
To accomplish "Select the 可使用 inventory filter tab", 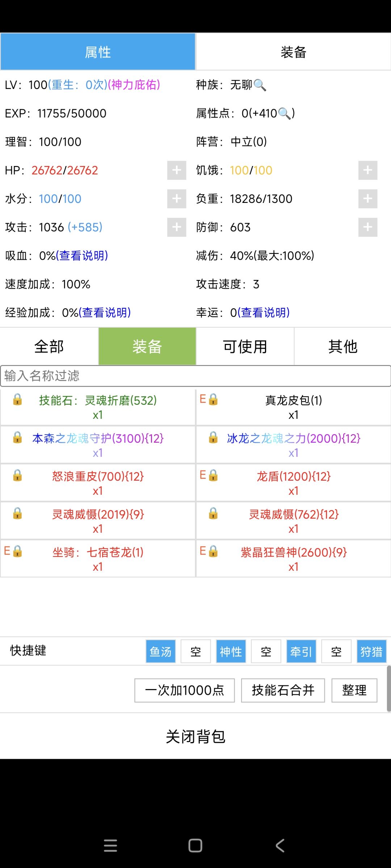I will (x=245, y=346).
